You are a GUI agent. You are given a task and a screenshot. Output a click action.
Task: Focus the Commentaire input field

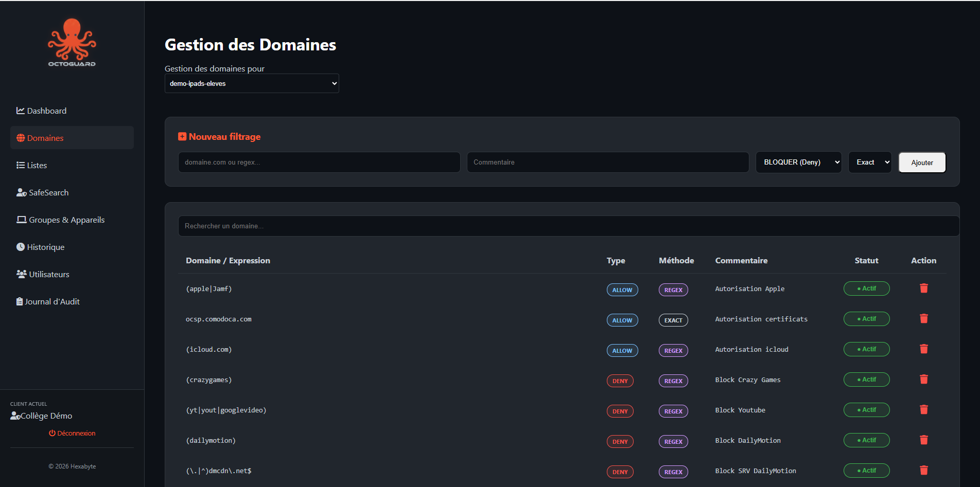[608, 162]
